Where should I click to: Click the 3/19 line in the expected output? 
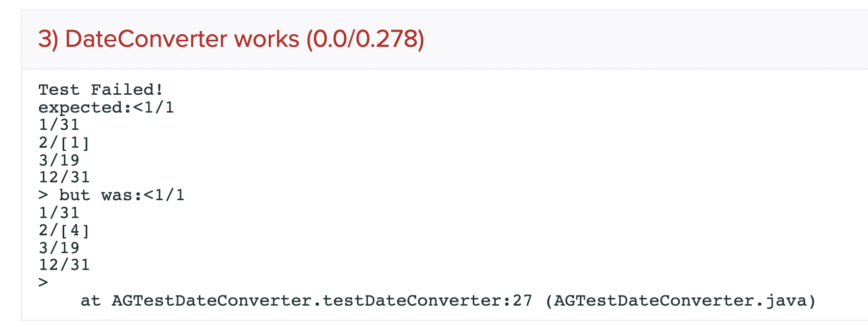click(x=59, y=160)
